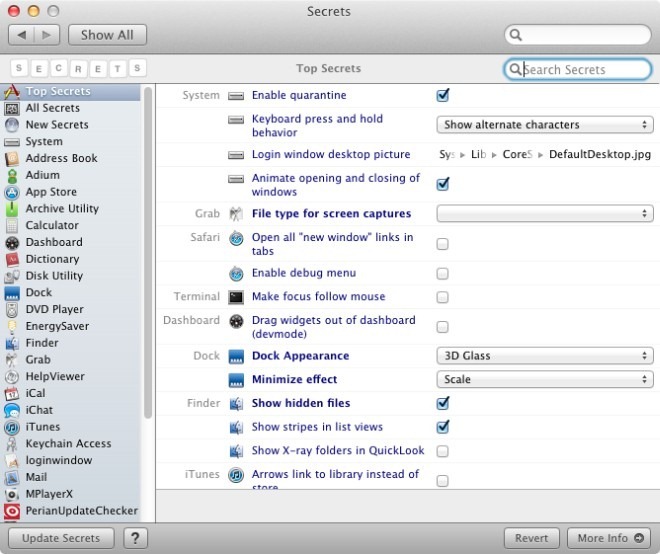This screenshot has height=554, width=660.
Task: Click the Dock icon in sidebar
Action: point(12,293)
